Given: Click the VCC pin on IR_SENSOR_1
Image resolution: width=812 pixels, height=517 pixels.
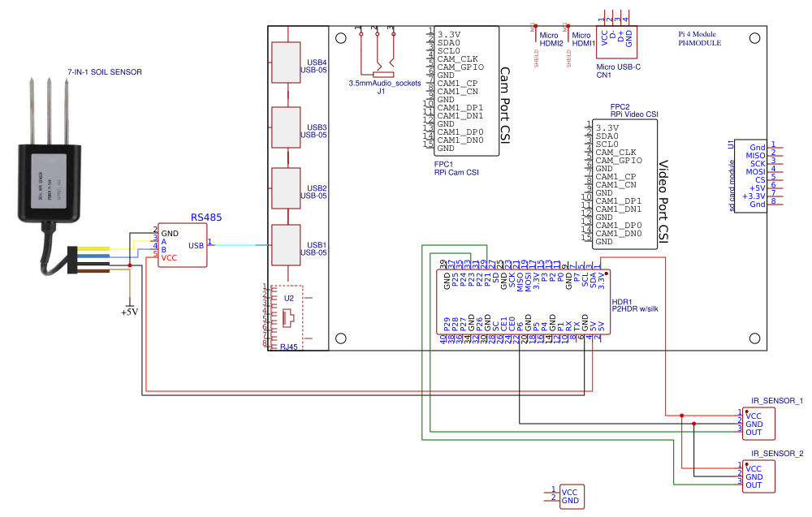Looking at the screenshot, I should coord(754,416).
